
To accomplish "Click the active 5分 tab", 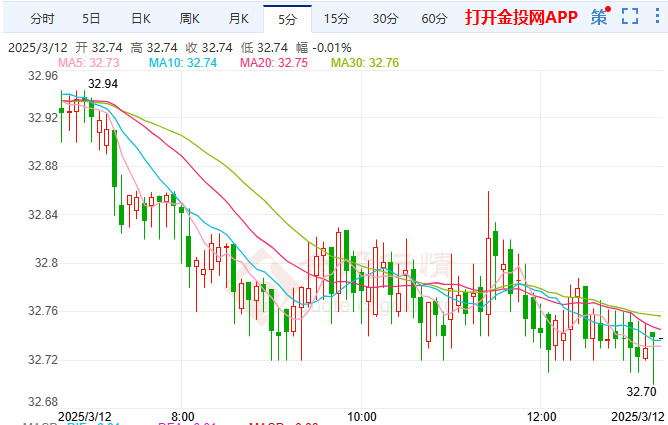I will coord(287,19).
